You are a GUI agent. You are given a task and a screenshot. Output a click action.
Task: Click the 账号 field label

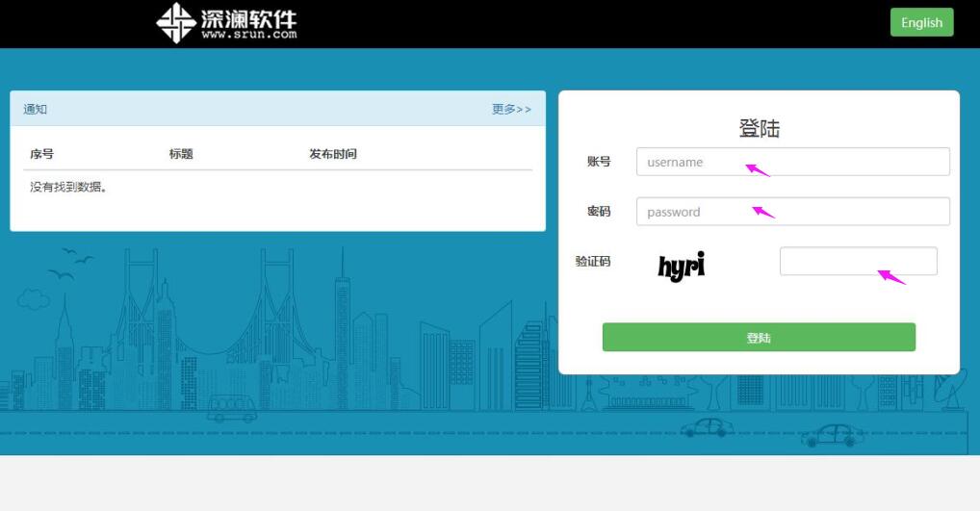click(598, 162)
